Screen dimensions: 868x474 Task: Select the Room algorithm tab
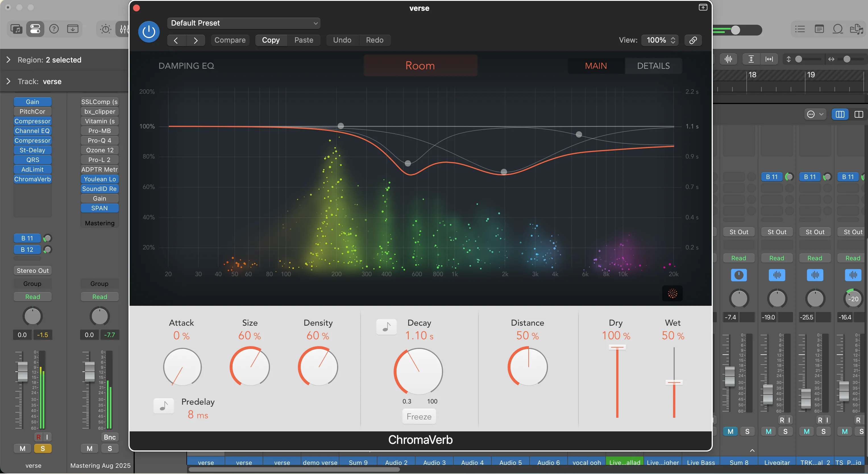420,65
